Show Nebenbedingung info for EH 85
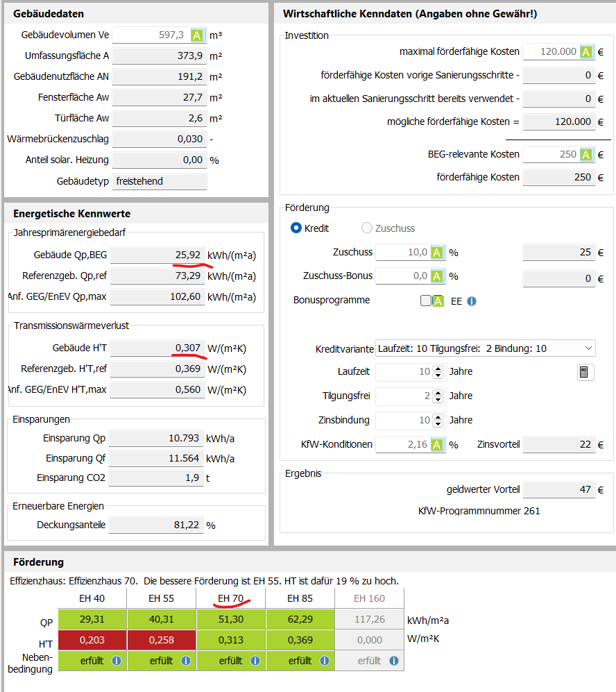Image resolution: width=616 pixels, height=692 pixels. pyautogui.click(x=325, y=661)
